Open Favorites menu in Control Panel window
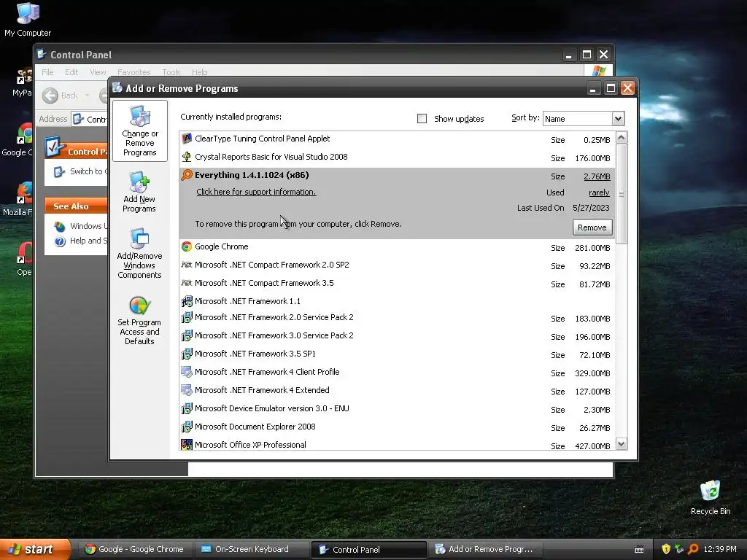The height and width of the screenshot is (560, 747). pos(134,72)
